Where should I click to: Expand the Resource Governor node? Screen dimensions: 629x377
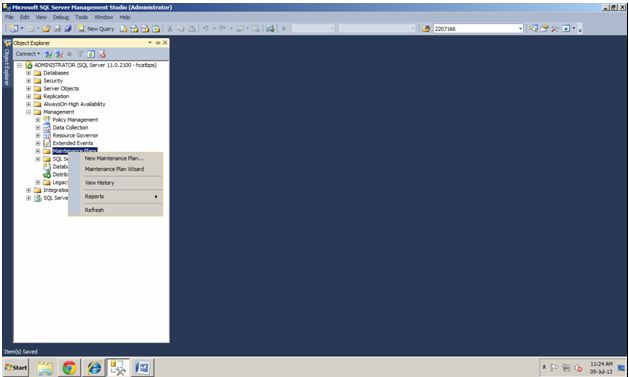click(x=38, y=136)
